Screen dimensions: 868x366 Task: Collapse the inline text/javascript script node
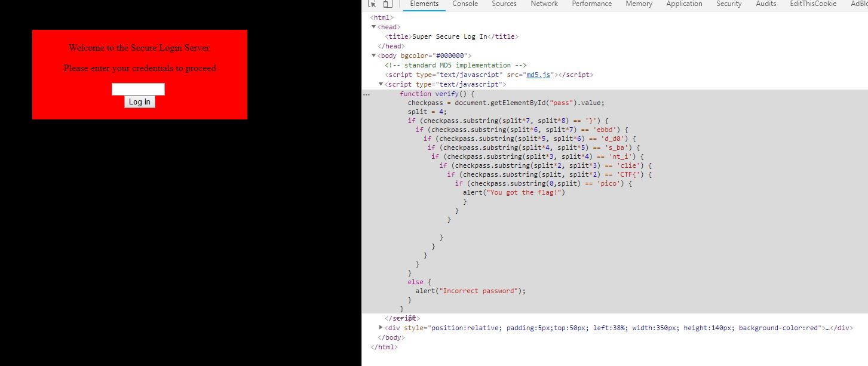pos(381,84)
